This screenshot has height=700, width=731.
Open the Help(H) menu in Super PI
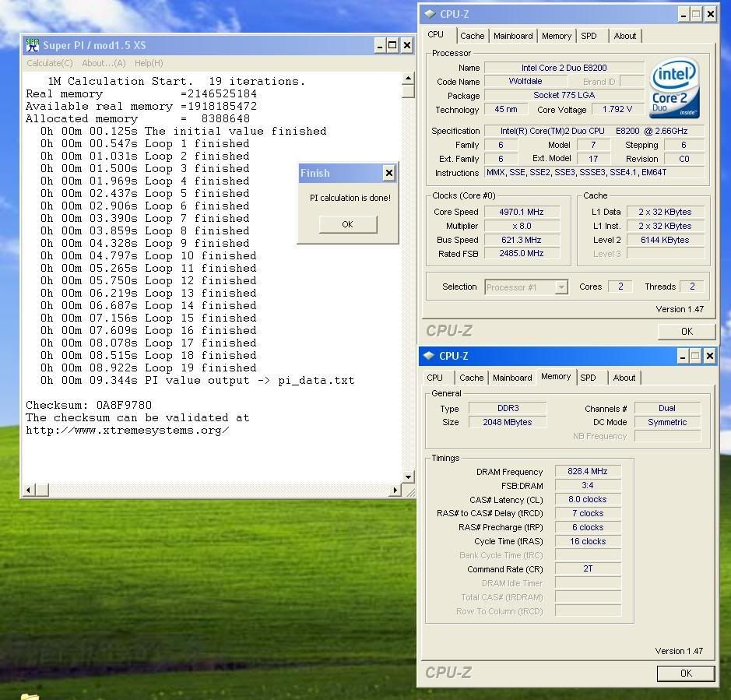click(x=149, y=63)
